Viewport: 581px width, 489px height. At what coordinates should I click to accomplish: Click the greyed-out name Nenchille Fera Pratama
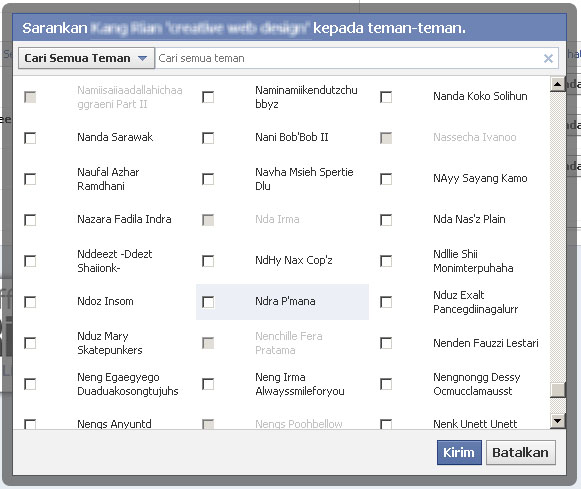(x=289, y=343)
